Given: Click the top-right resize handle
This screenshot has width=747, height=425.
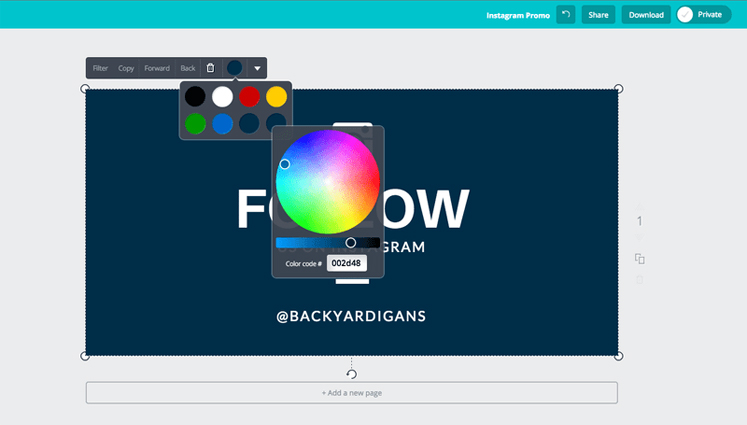Looking at the screenshot, I should [x=618, y=89].
